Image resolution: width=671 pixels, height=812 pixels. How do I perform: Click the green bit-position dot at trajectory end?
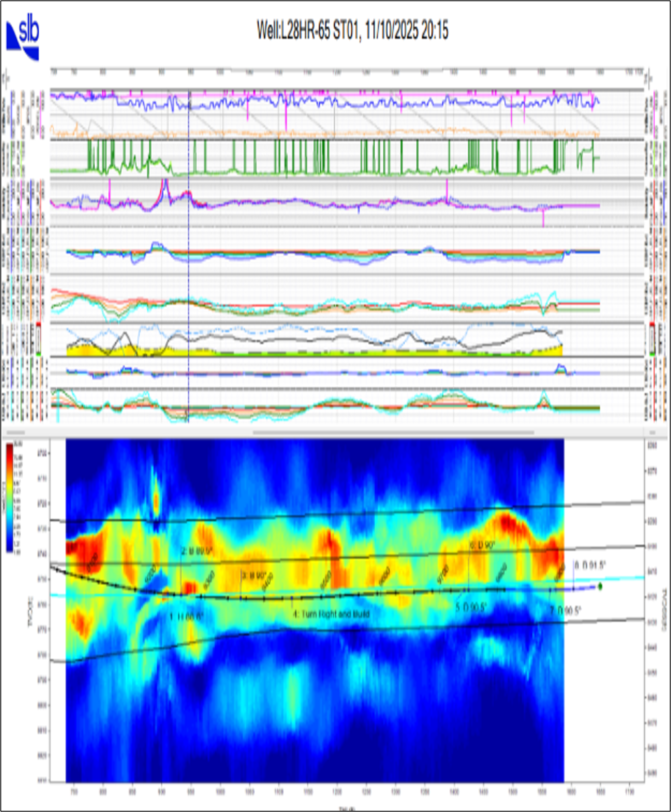click(x=600, y=586)
